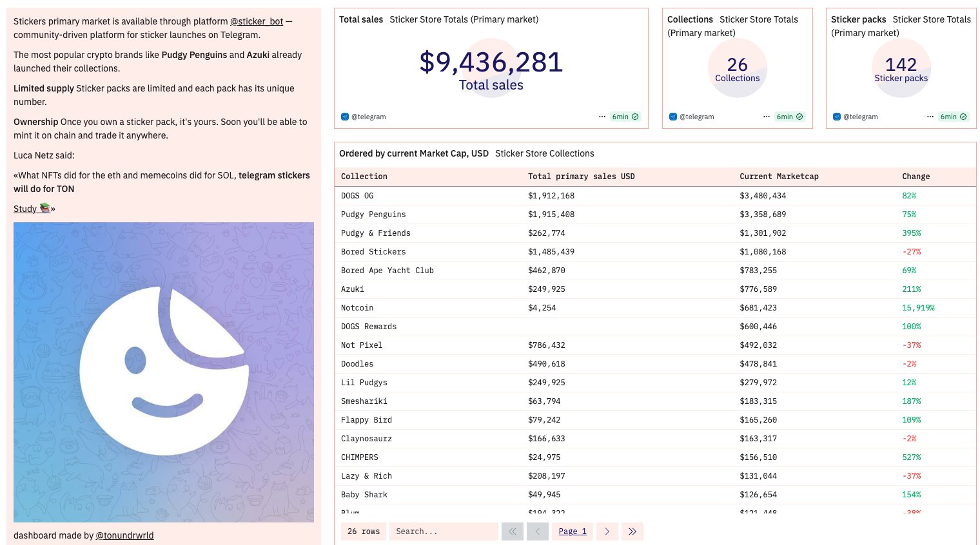Click 6min refresh badge on Total sales card
The width and height of the screenshot is (980, 545).
[x=625, y=117]
